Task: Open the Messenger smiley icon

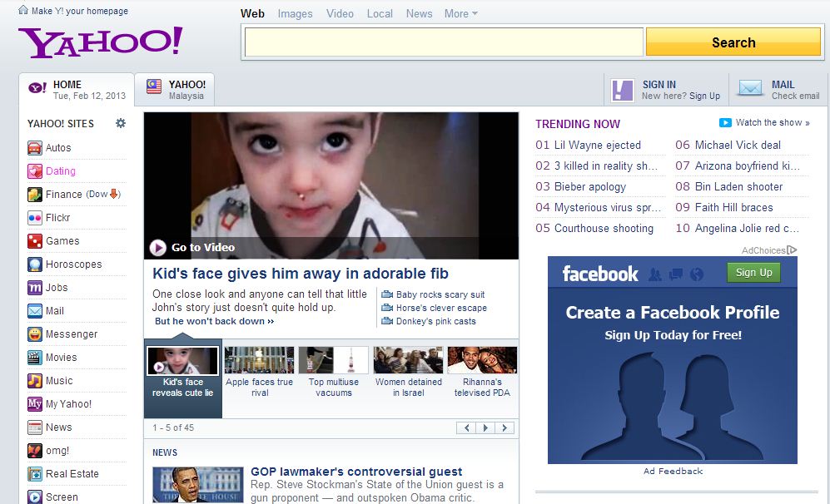Action: pos(35,334)
